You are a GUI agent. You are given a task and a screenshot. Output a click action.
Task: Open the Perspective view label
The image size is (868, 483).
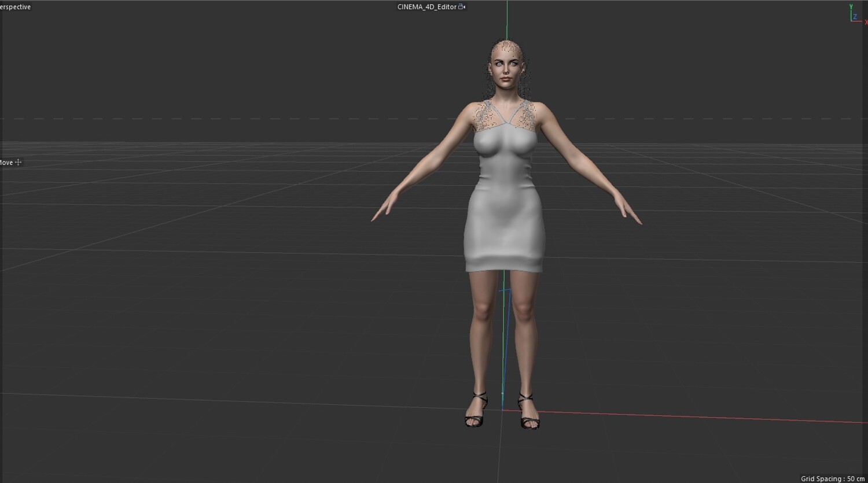click(16, 7)
